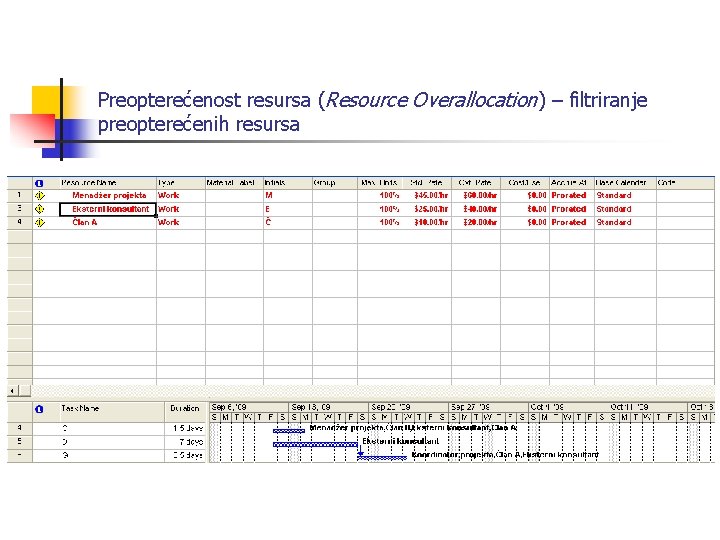The height and width of the screenshot is (540, 720).
Task: Click the $40.00/hr overtime rate cell
Action: (476, 209)
